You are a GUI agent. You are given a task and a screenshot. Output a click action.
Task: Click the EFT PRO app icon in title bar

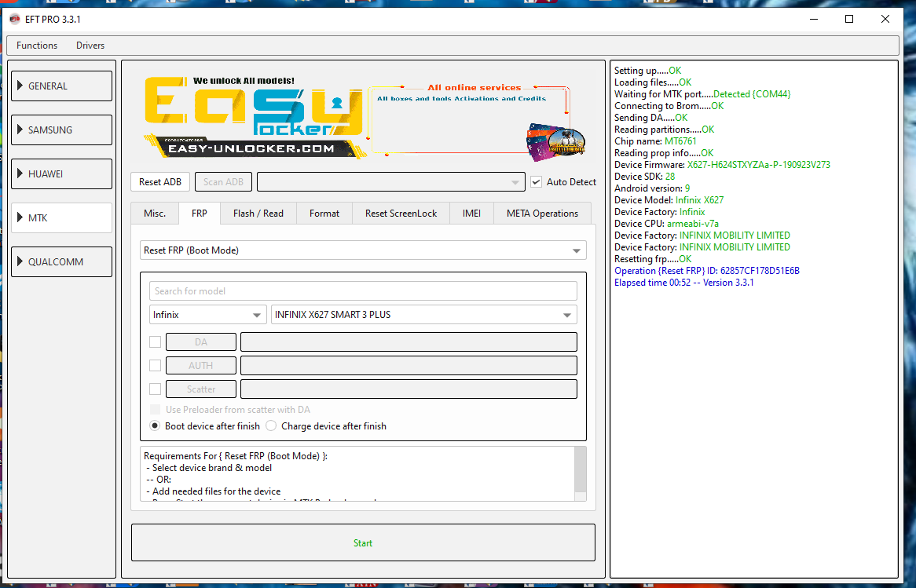tap(15, 20)
